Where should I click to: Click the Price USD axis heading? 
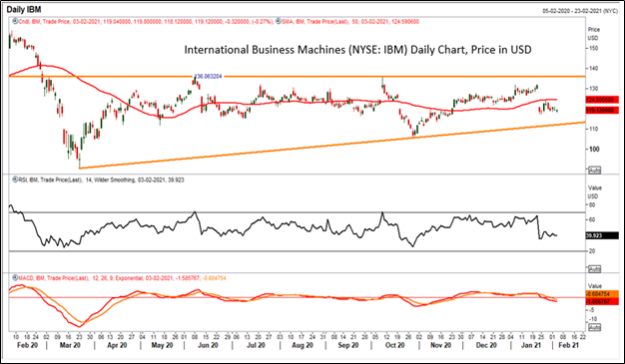pyautogui.click(x=593, y=34)
